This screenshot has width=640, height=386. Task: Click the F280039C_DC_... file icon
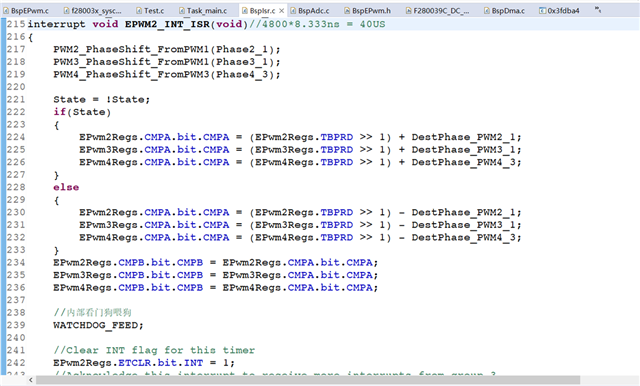point(409,11)
